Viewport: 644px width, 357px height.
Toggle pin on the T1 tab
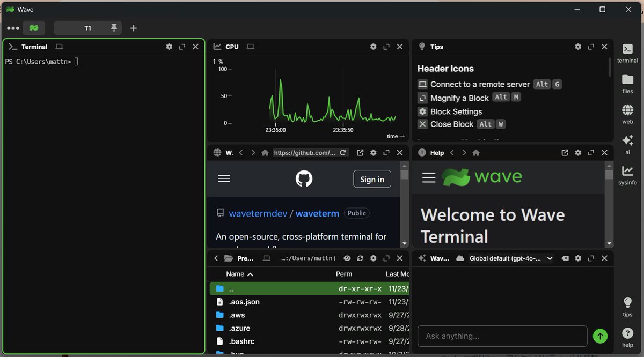click(114, 28)
